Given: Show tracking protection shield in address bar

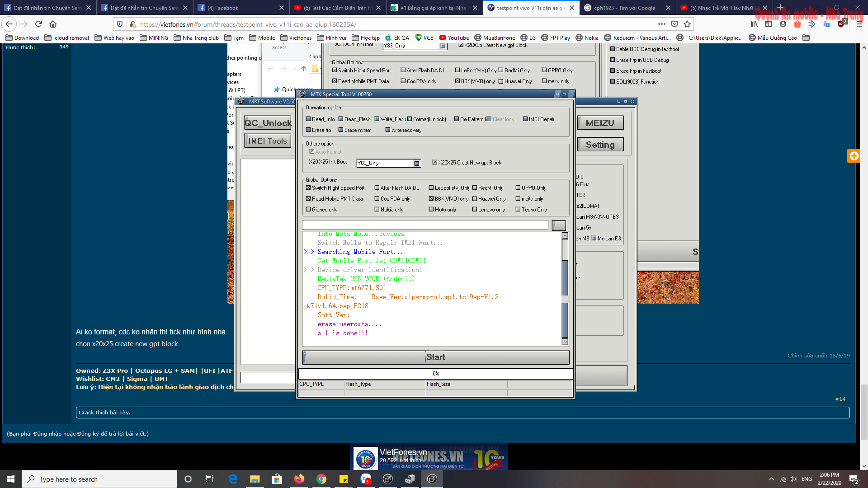Looking at the screenshot, I should tap(120, 24).
